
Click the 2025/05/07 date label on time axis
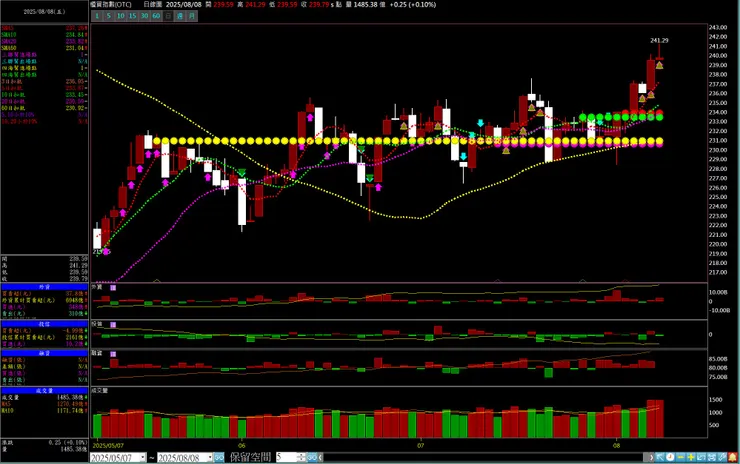pos(108,445)
